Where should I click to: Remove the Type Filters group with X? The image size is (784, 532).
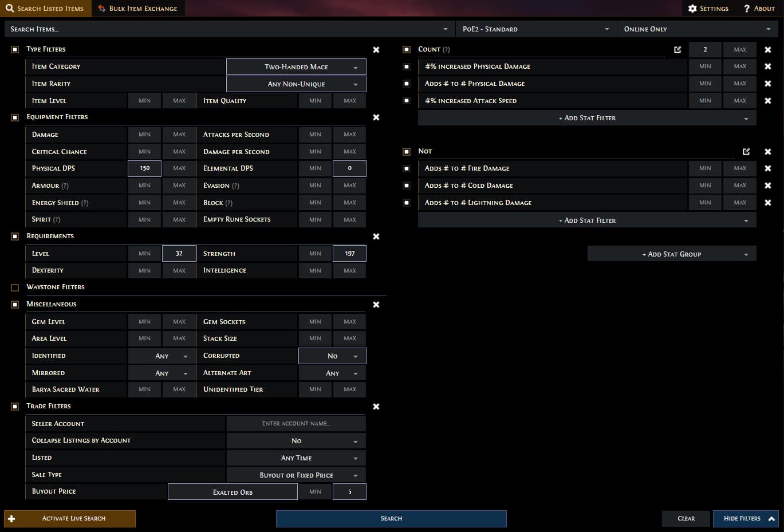[376, 50]
